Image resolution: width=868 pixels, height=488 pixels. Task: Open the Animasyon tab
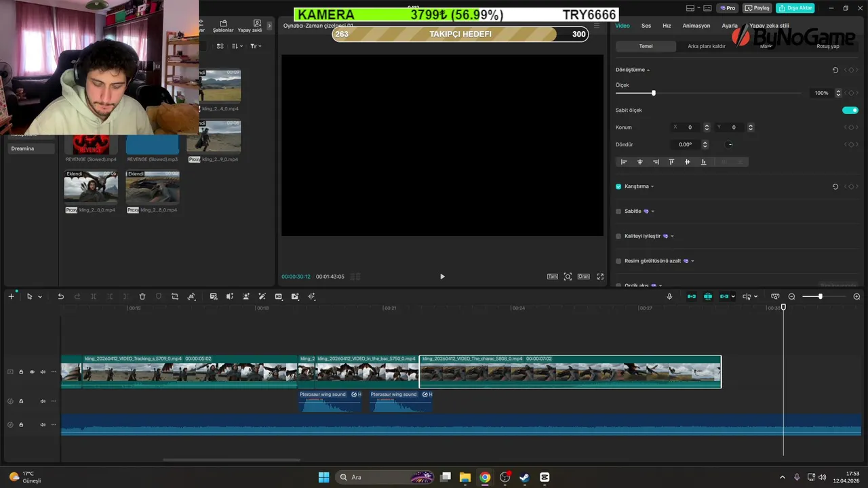click(x=696, y=26)
